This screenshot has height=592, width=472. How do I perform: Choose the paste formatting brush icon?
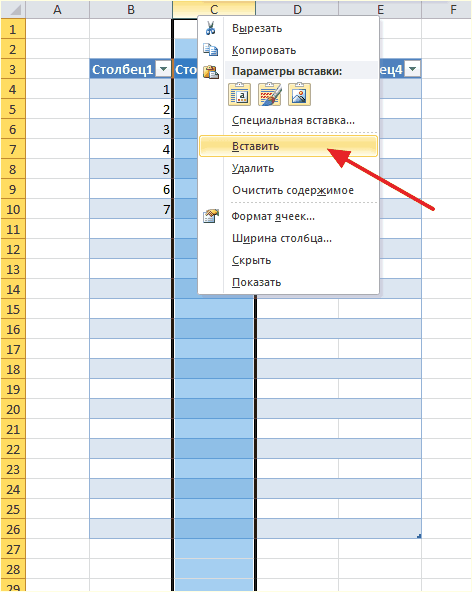(x=269, y=94)
